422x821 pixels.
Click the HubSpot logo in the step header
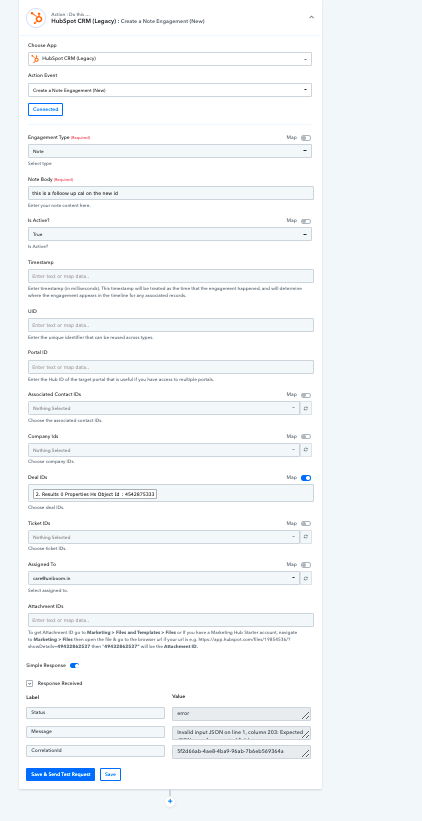point(36,18)
